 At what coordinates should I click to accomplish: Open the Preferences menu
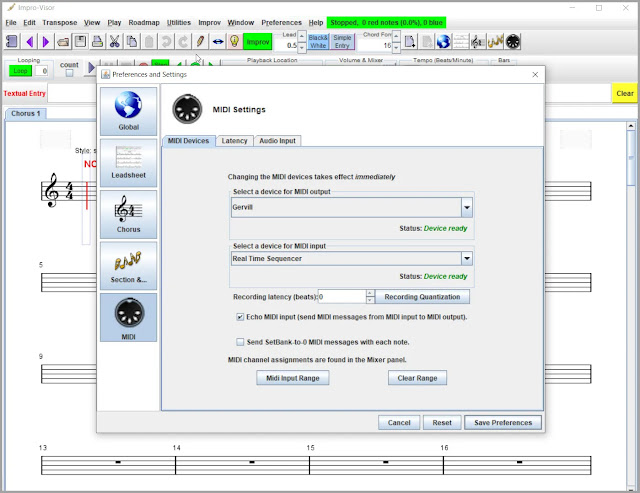click(x=282, y=22)
